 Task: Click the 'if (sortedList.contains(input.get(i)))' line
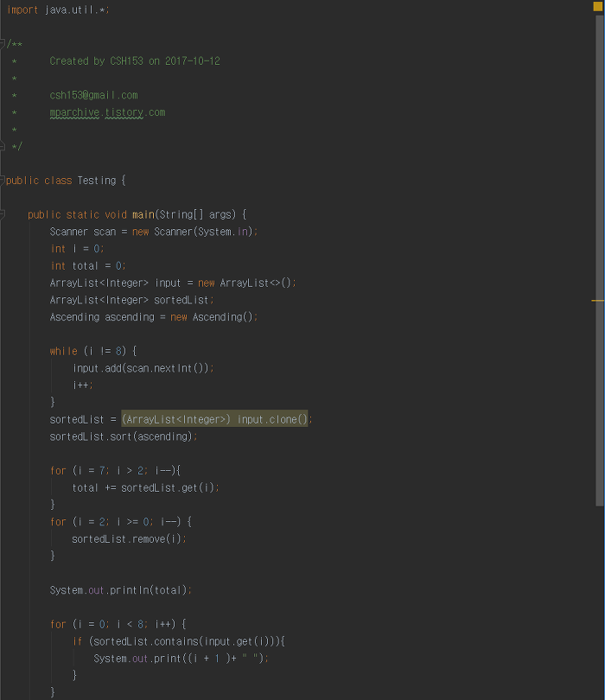pos(179,641)
